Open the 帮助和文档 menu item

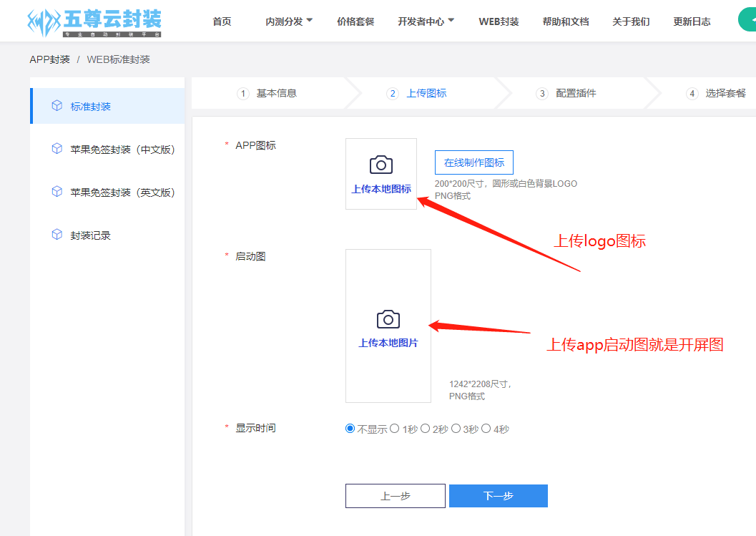tap(566, 21)
